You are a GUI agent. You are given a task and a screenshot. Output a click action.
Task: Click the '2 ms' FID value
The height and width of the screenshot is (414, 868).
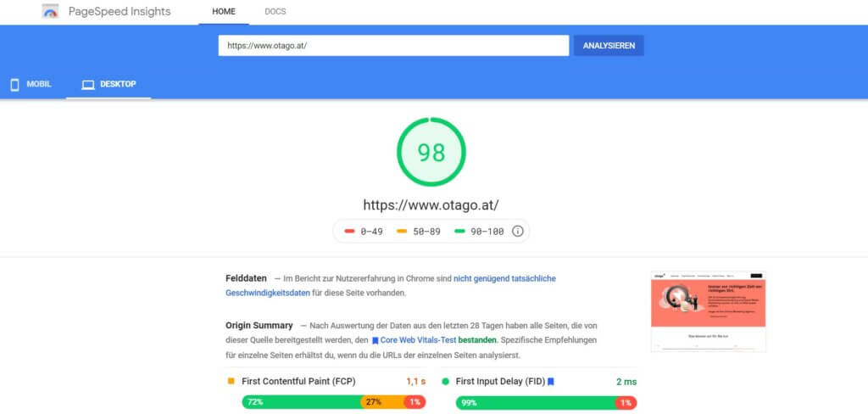pos(626,381)
